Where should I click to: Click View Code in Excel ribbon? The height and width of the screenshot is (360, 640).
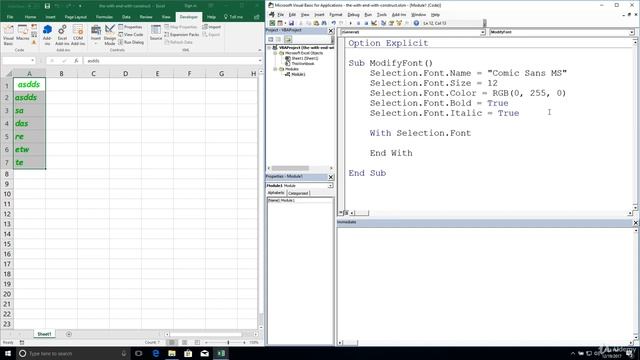pos(131,35)
